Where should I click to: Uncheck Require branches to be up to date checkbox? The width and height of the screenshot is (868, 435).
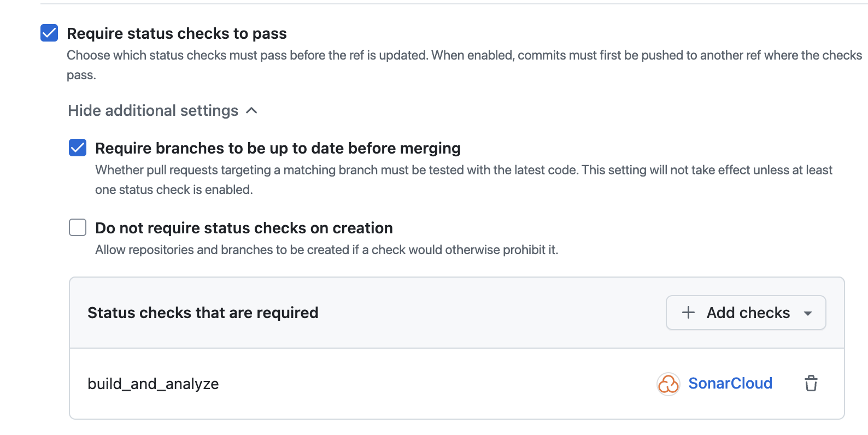[78, 148]
